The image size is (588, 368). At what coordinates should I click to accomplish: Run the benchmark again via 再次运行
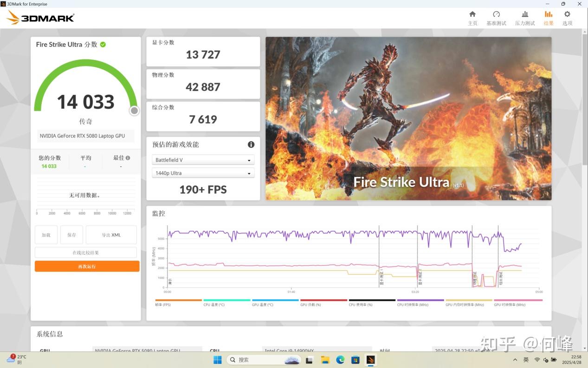click(87, 266)
